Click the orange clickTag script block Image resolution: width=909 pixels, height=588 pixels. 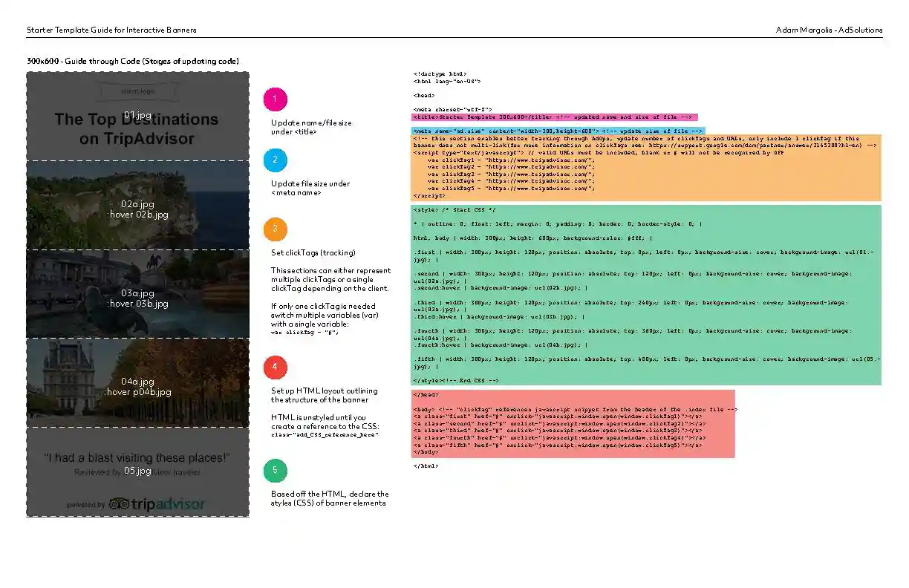[x=646, y=171]
